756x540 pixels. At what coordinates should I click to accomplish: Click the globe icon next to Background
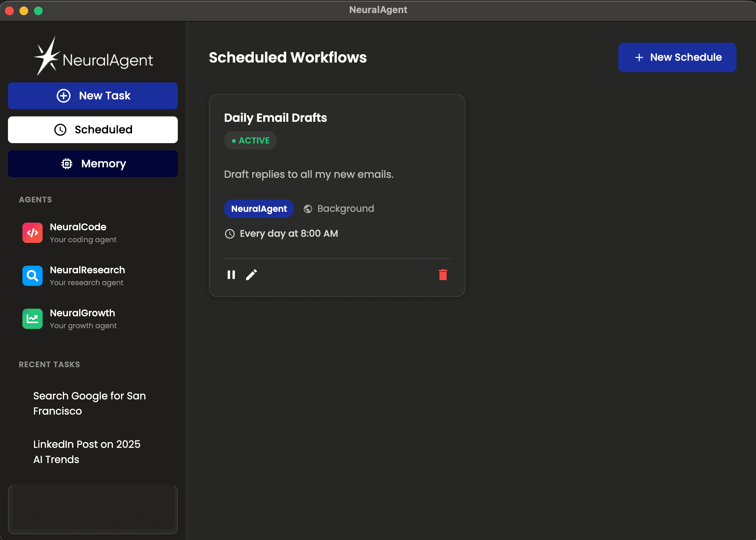(308, 209)
